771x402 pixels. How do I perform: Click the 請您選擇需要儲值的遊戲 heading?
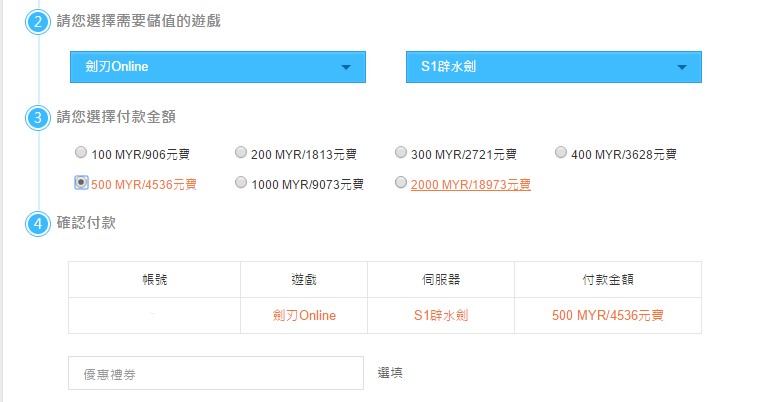pos(139,21)
